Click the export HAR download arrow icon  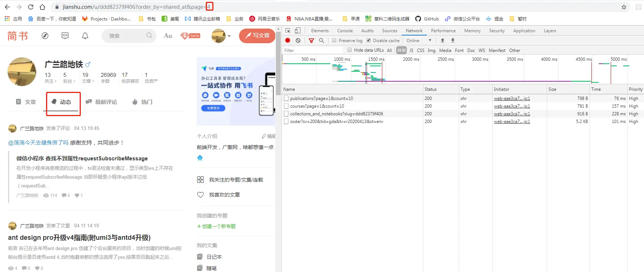click(x=453, y=40)
